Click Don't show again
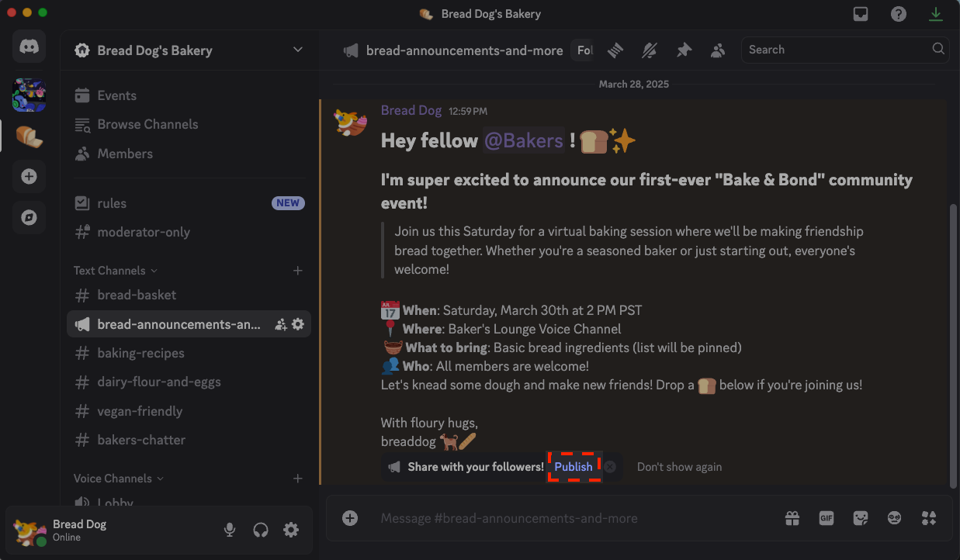 (679, 466)
